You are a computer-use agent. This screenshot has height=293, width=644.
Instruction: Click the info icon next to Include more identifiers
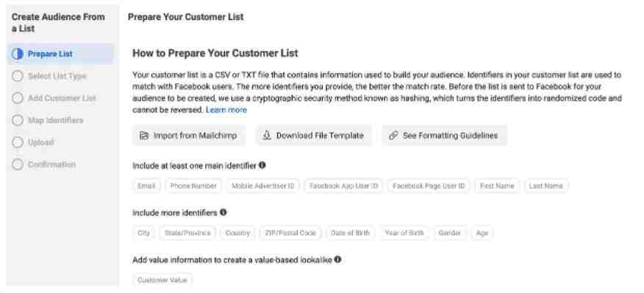223,212
